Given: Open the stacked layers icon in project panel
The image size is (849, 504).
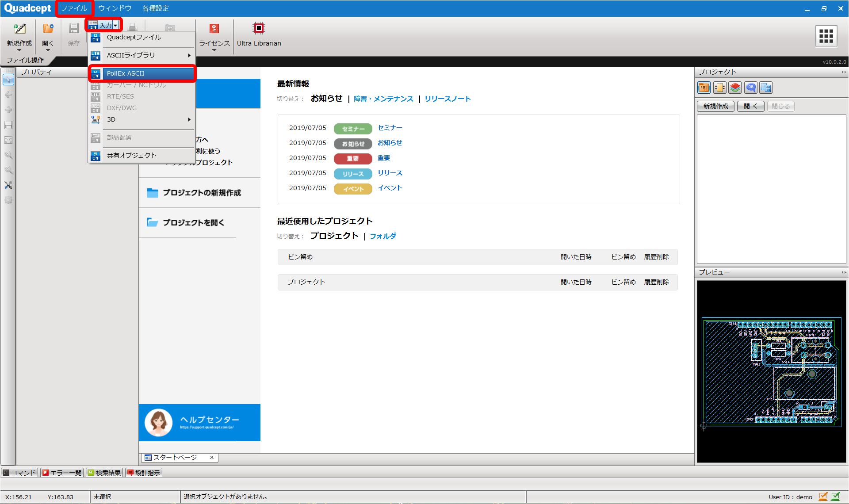Looking at the screenshot, I should point(735,88).
